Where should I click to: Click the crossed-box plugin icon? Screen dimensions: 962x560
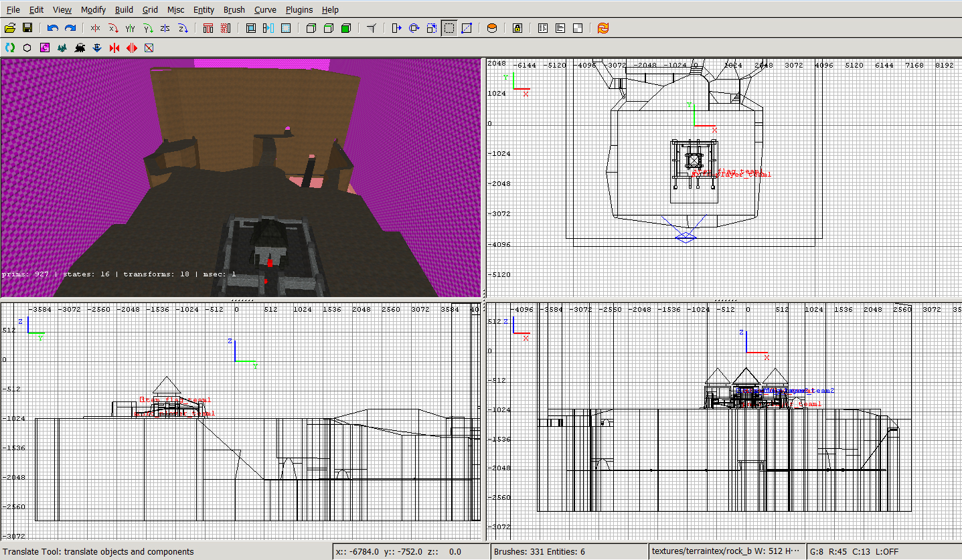tap(149, 48)
